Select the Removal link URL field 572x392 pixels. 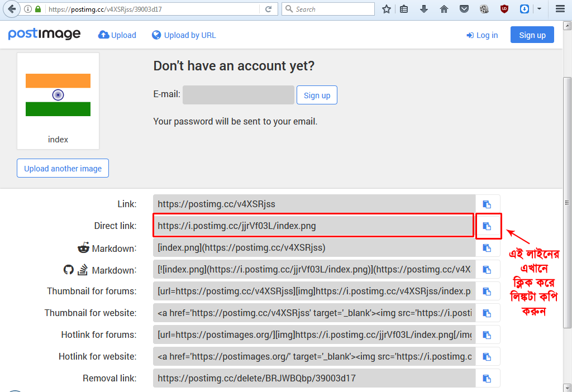[314, 378]
